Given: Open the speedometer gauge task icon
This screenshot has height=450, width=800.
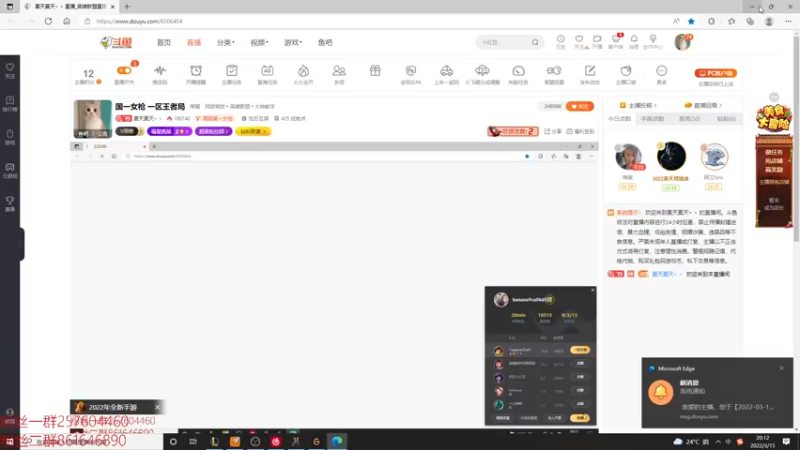Looking at the screenshot, I should (x=518, y=70).
